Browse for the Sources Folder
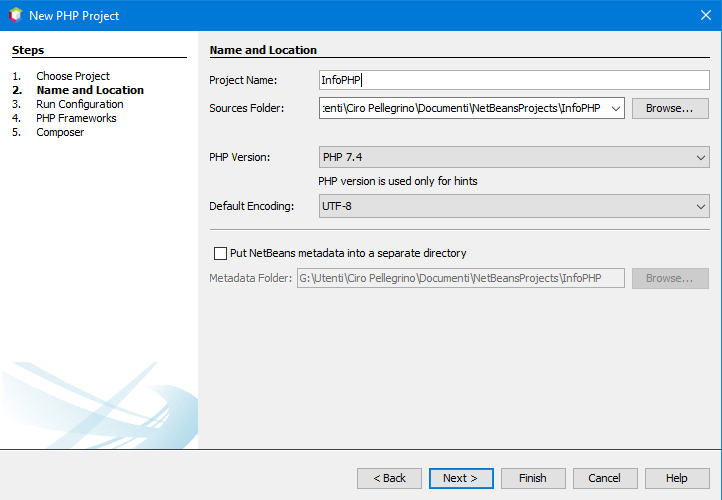The width and height of the screenshot is (722, 500). [x=670, y=108]
